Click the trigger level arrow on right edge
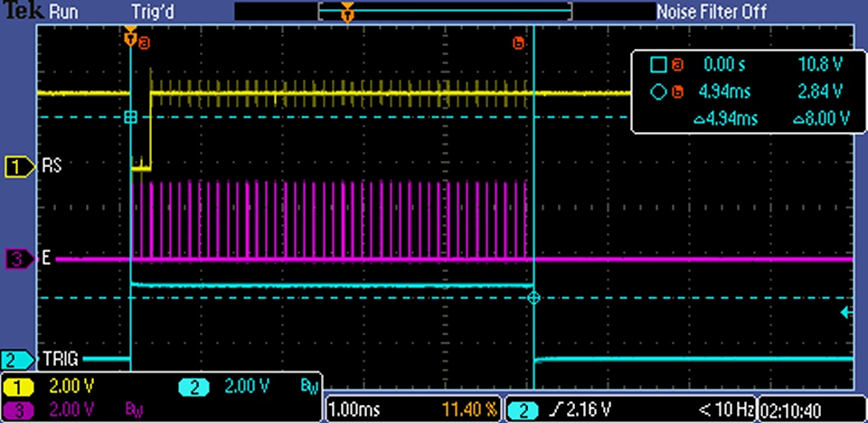The height and width of the screenshot is (423, 868). (845, 313)
